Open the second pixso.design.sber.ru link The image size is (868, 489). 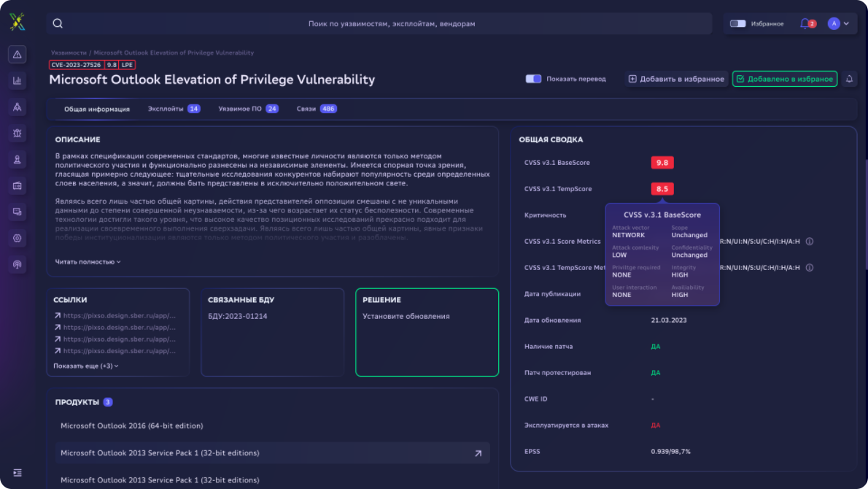point(115,327)
